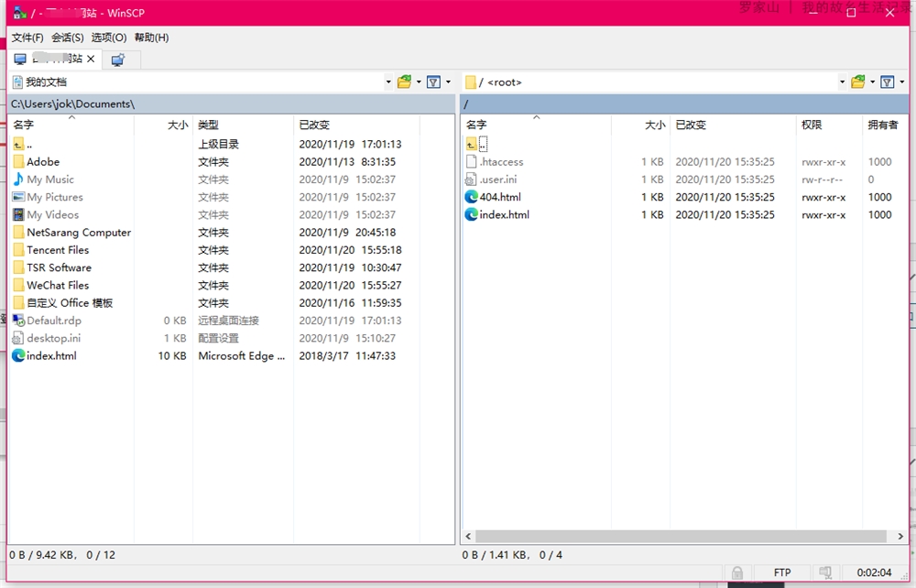Click 远程桌面连接 type of Default.rdp

[x=228, y=321]
